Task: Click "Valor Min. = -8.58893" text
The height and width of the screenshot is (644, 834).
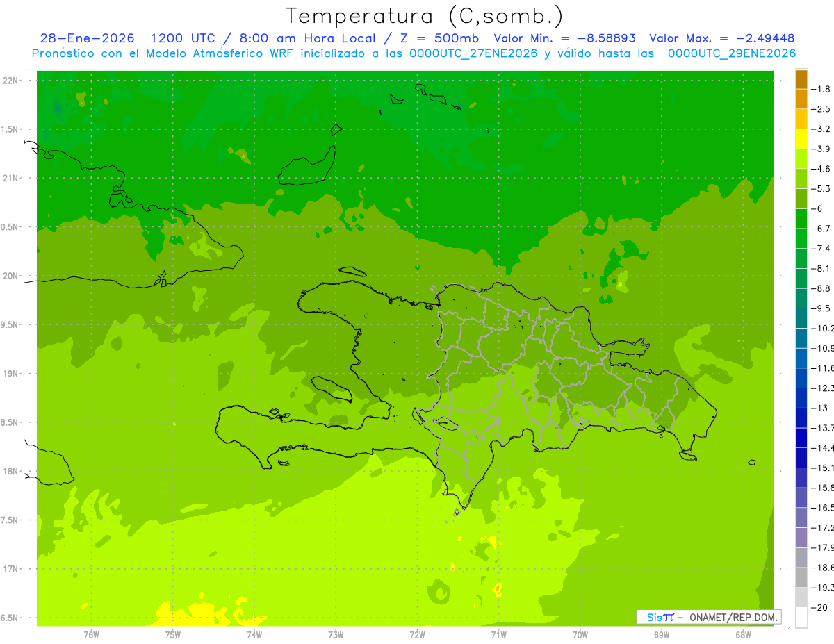Action: click(564, 38)
